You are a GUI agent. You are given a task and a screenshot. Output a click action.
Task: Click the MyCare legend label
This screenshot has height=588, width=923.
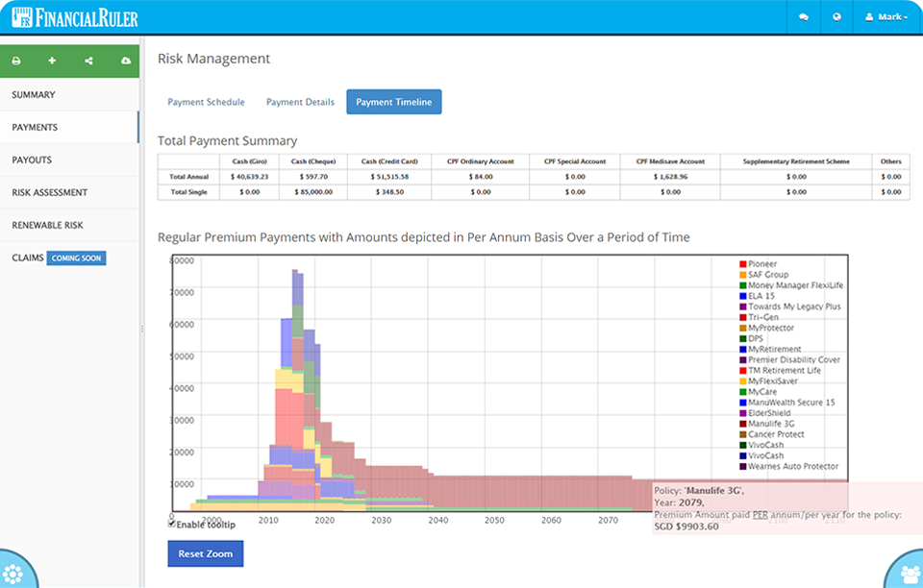click(762, 392)
